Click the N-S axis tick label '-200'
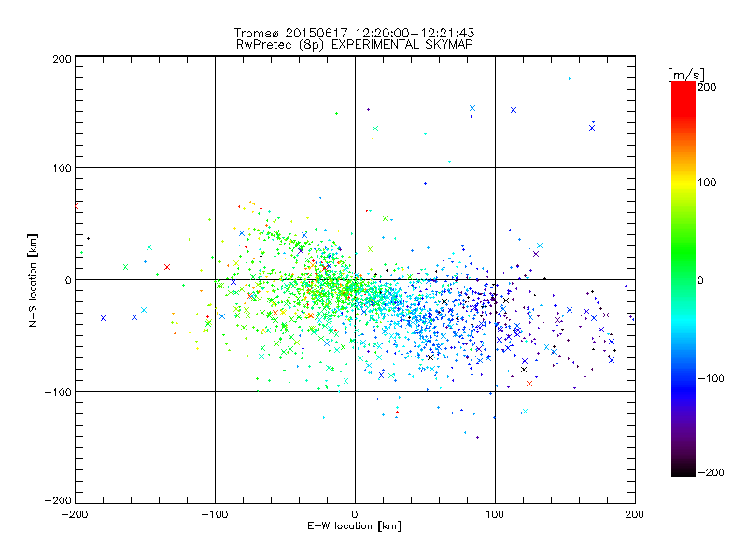Screen dimensions: 747x560 58,500
